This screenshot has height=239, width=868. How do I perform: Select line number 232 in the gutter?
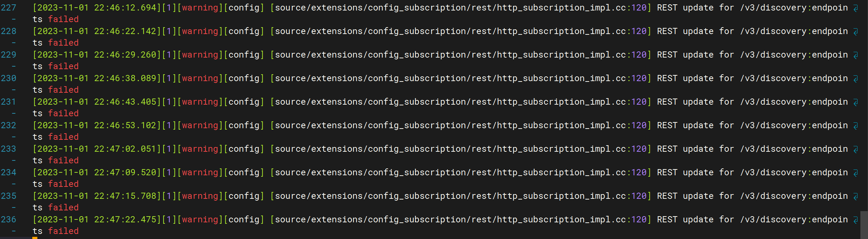click(x=9, y=125)
